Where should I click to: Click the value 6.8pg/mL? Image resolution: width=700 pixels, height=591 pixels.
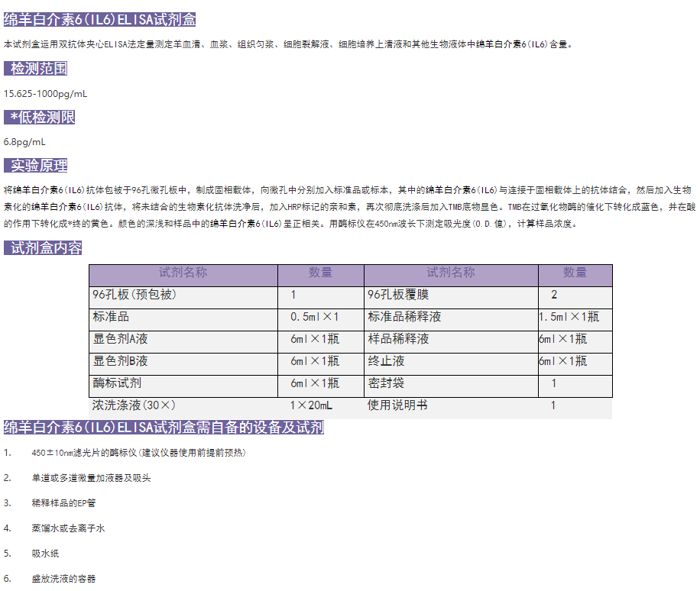[24, 142]
